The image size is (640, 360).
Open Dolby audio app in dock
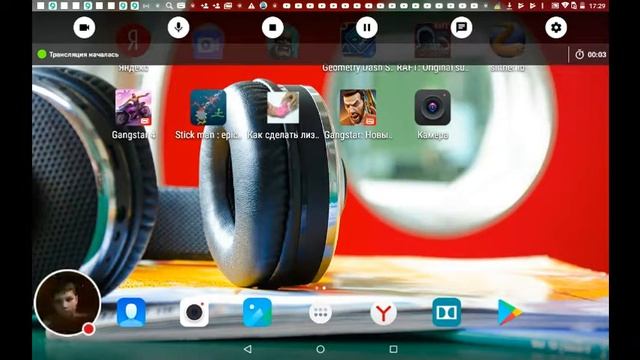(x=447, y=312)
